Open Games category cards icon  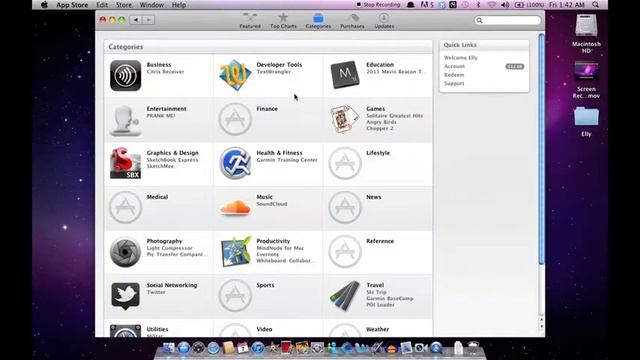(345, 119)
